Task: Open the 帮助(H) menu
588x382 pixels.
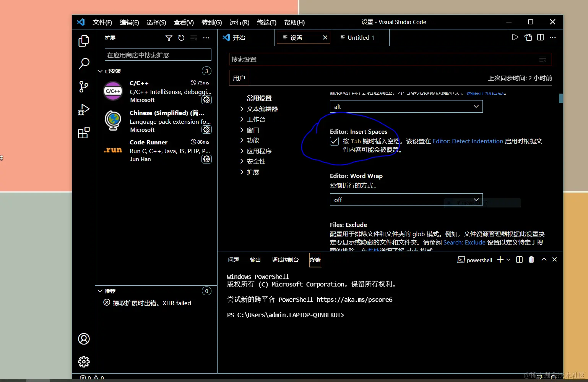Action: tap(294, 22)
